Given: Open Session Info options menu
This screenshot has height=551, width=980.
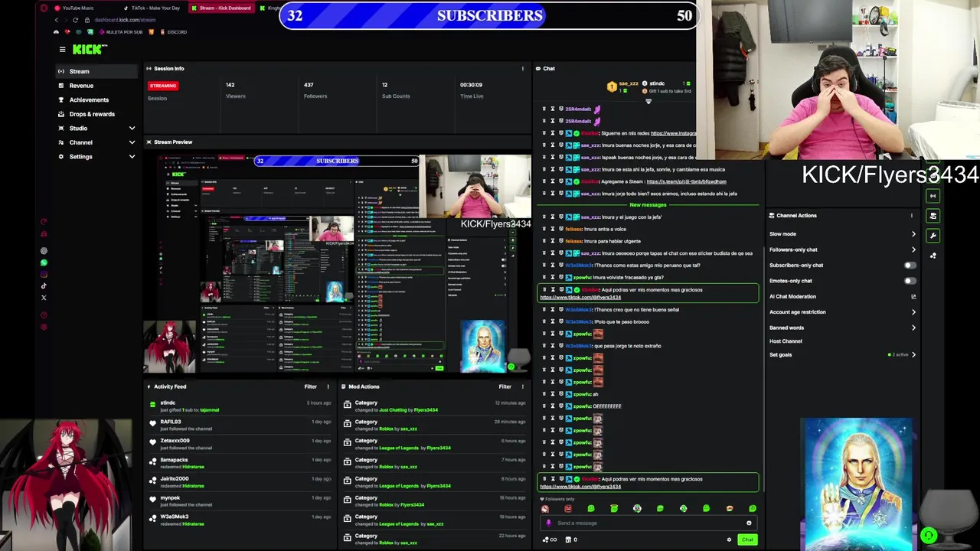Looking at the screenshot, I should (x=523, y=69).
